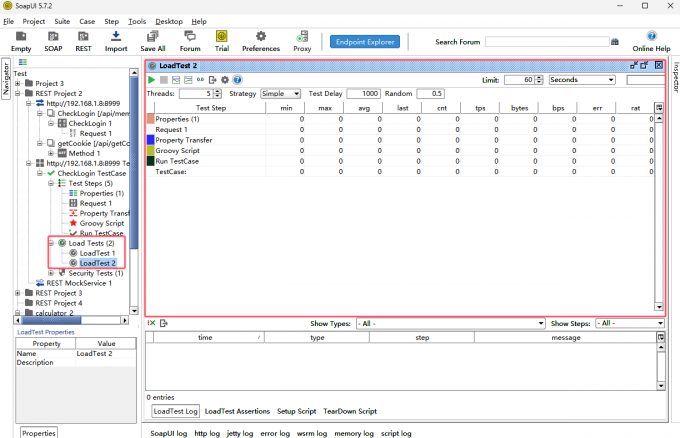
Task: Click the blue swatch for Property Transfer
Action: 150,140
